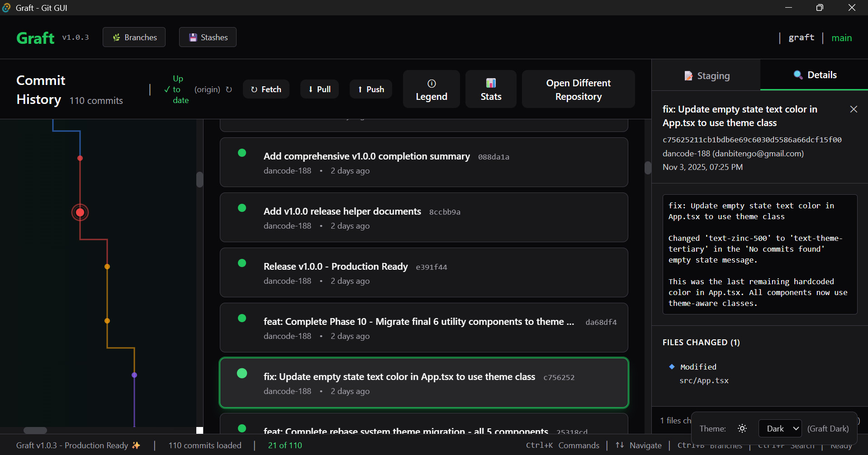The width and height of the screenshot is (868, 455).
Task: Click the purple commit node in the graph
Action: 134,375
